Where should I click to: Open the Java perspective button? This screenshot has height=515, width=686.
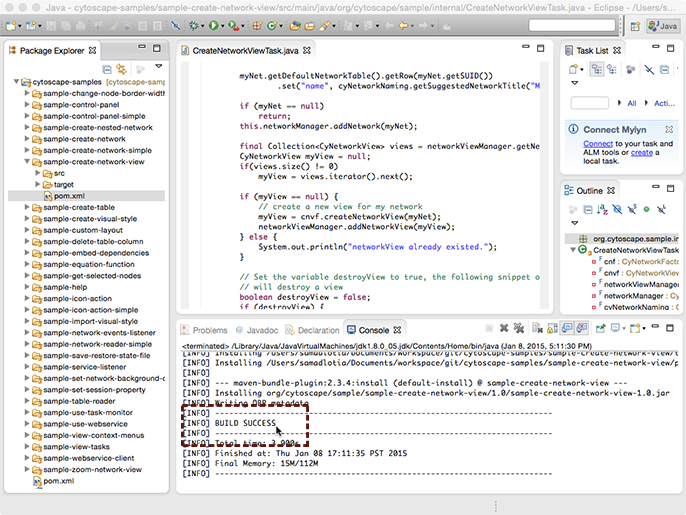[x=661, y=25]
